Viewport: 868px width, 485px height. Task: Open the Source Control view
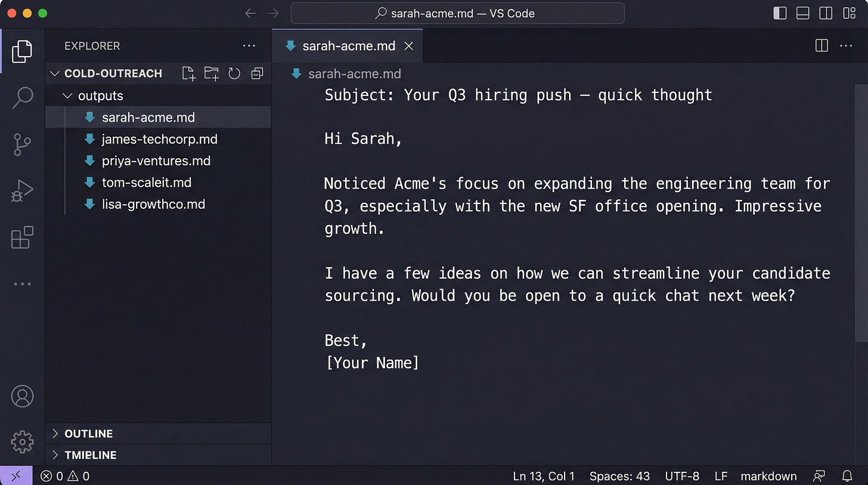[x=22, y=144]
